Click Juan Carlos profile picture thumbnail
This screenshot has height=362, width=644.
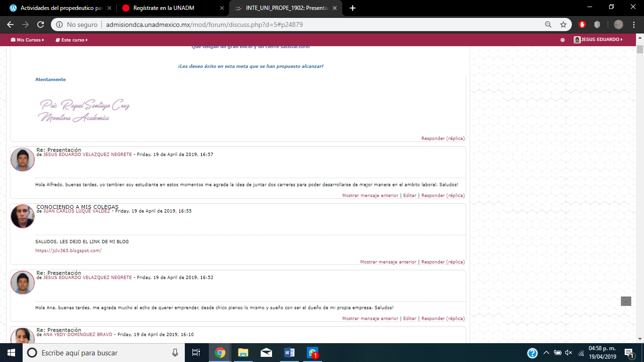(x=23, y=216)
